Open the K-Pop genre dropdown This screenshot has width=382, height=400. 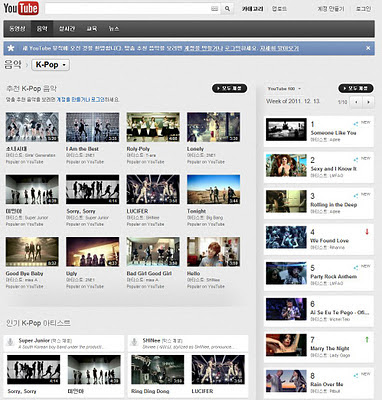[x=51, y=65]
